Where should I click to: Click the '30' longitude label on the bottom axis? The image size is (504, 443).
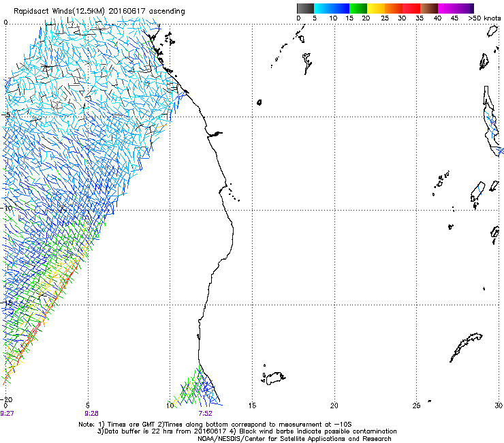499,406
